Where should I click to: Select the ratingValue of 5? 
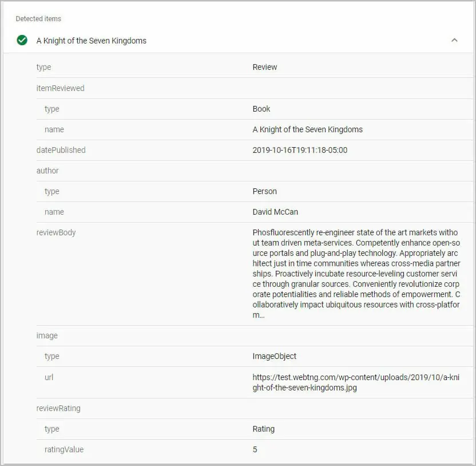(x=255, y=449)
